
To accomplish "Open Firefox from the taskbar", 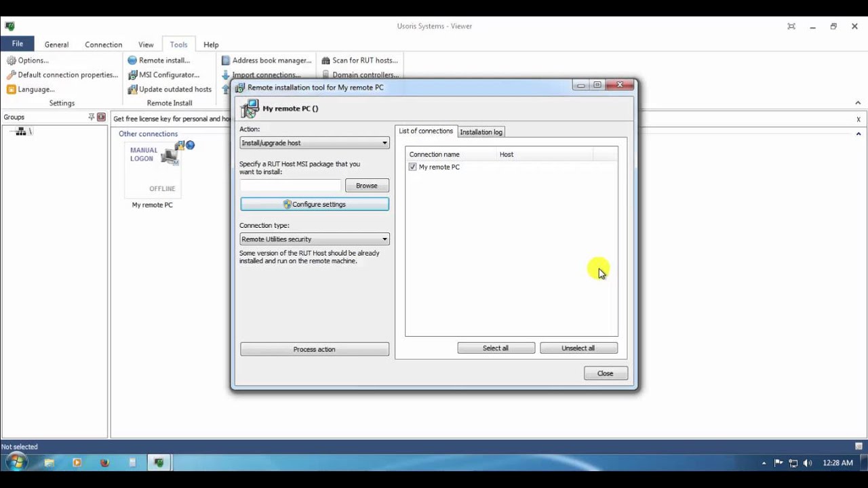I will pyautogui.click(x=104, y=463).
